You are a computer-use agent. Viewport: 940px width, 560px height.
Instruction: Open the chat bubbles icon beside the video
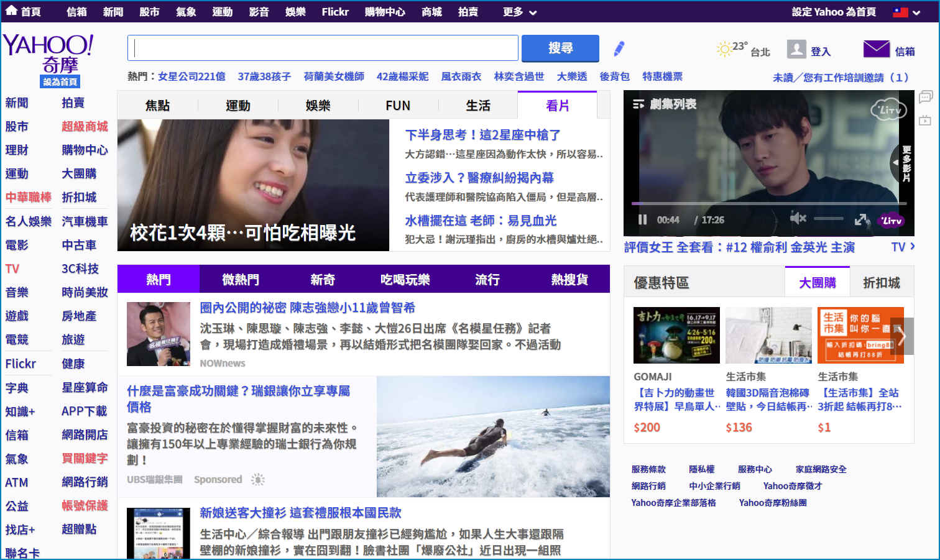pyautogui.click(x=926, y=97)
